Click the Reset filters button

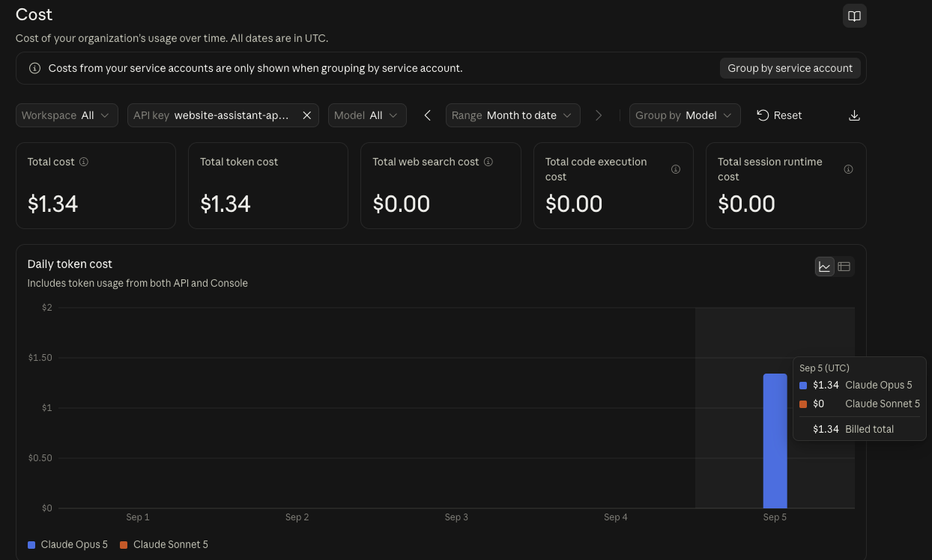click(x=779, y=115)
